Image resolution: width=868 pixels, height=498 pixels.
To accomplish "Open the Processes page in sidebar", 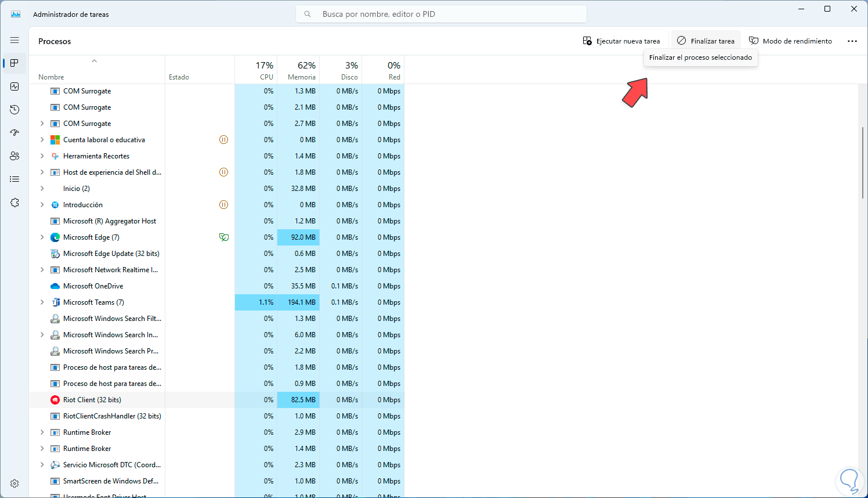I will coord(15,63).
